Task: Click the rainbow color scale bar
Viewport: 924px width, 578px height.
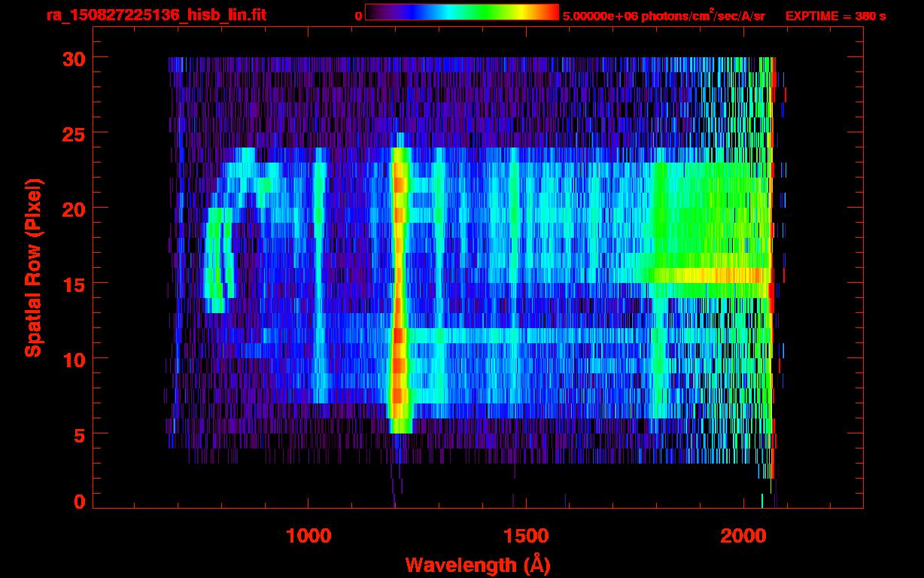Action: 462,12
